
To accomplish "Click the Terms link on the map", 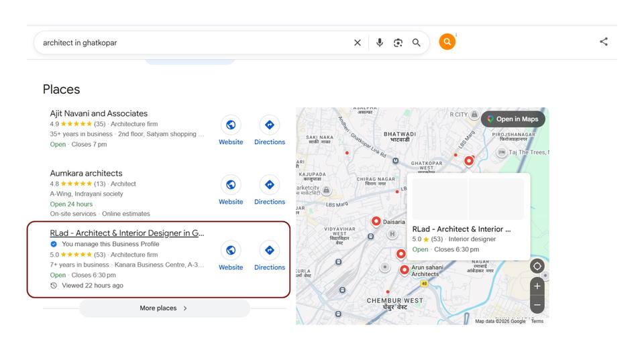I will [x=537, y=321].
